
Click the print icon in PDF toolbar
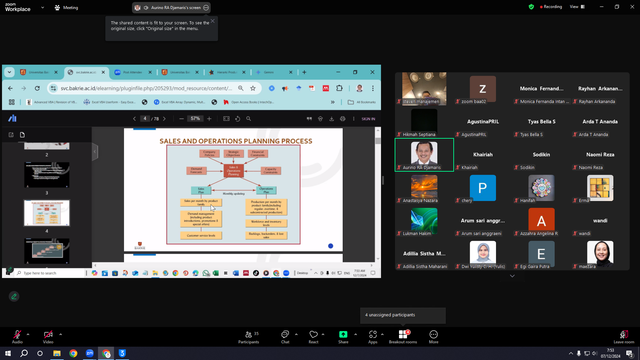point(343,119)
